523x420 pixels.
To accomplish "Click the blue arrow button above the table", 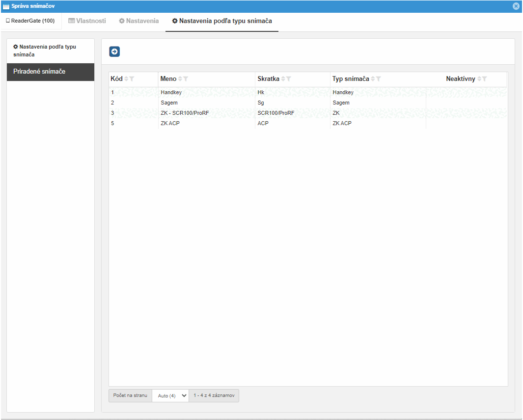I will (114, 52).
